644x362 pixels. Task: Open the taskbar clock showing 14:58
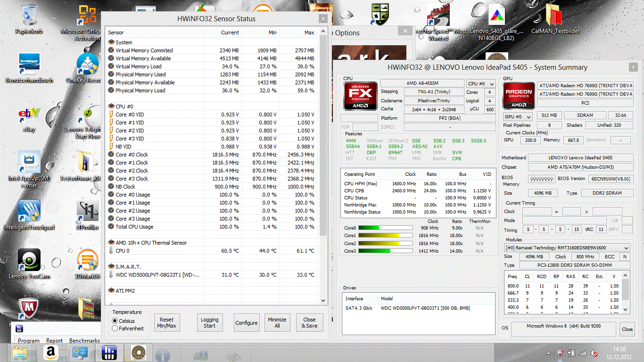point(619,353)
